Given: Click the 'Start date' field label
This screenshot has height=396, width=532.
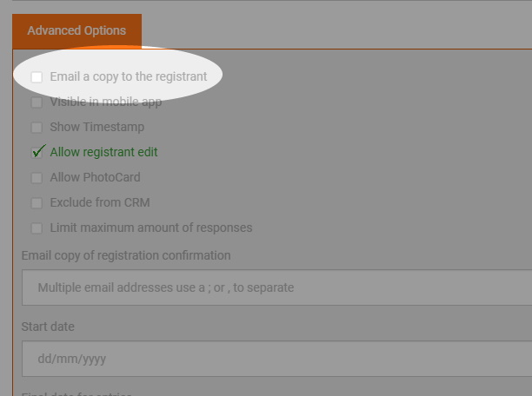Looking at the screenshot, I should [48, 327].
